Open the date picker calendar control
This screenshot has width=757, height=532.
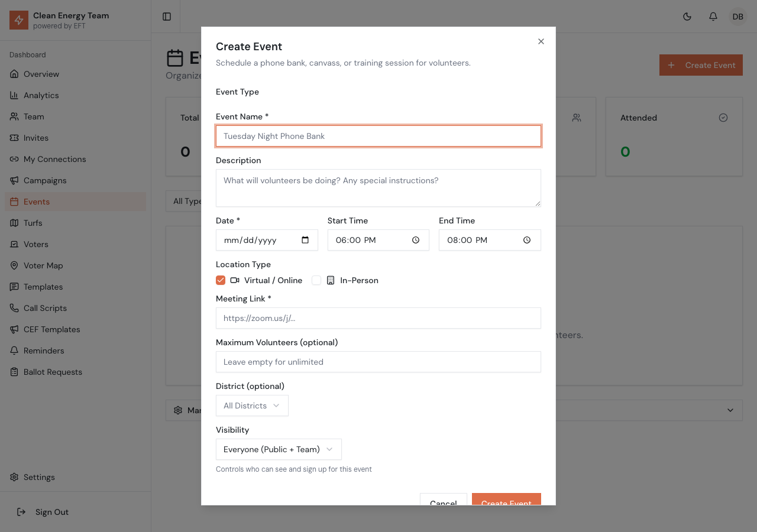tap(306, 240)
